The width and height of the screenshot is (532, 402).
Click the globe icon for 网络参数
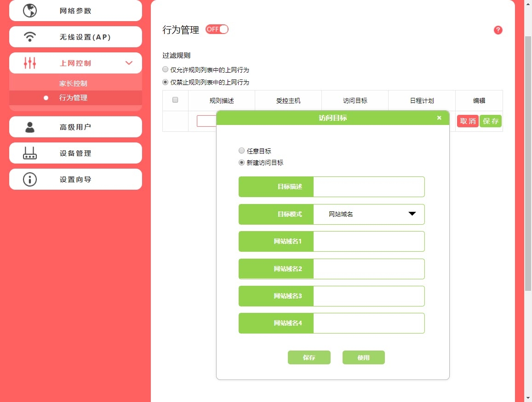point(30,11)
